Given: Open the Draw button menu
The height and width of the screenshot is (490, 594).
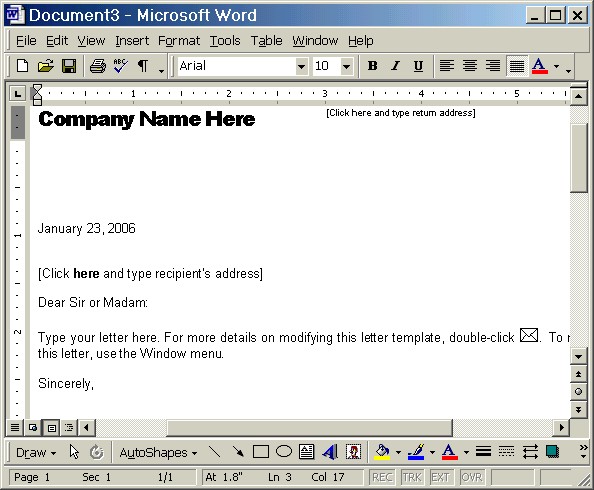Looking at the screenshot, I should (x=36, y=452).
